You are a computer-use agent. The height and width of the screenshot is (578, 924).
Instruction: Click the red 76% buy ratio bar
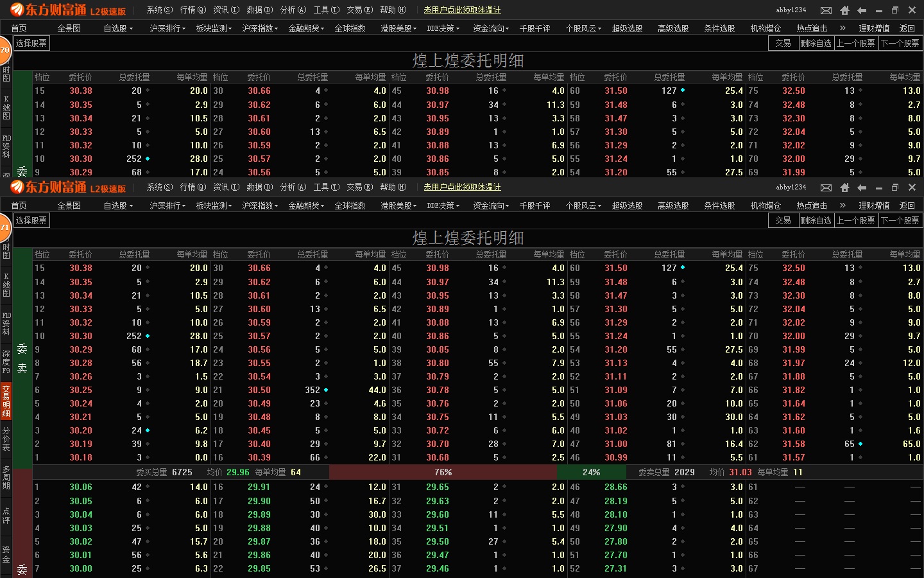[x=443, y=472]
